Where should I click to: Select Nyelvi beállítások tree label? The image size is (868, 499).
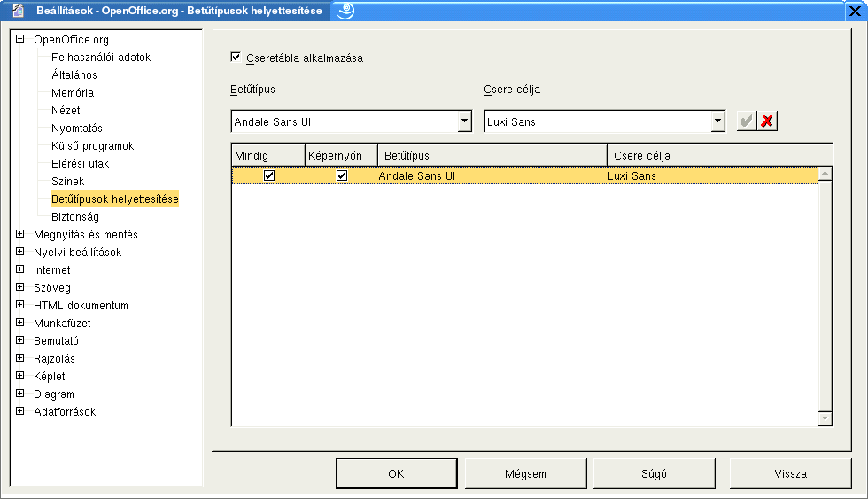click(78, 252)
